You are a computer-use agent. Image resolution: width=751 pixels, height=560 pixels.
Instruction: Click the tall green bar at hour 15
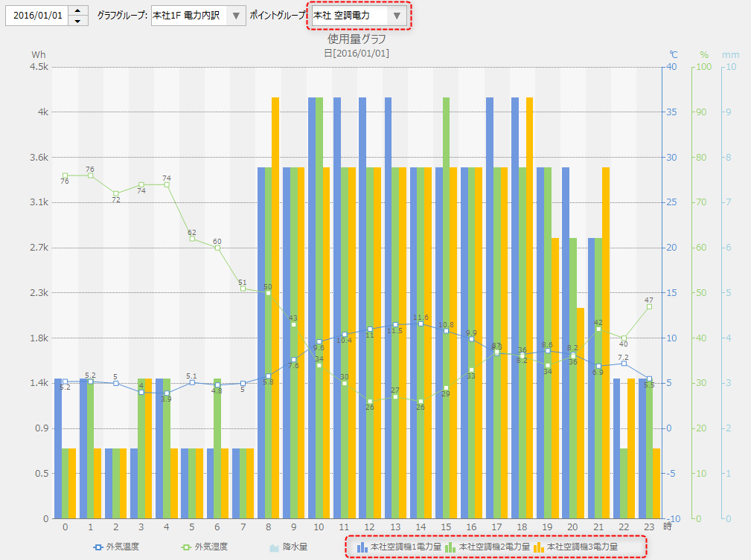pos(446,308)
